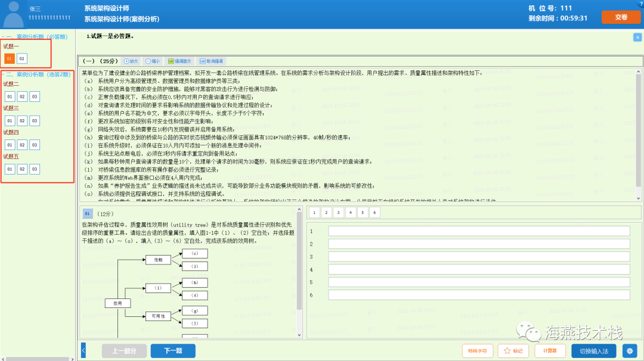Click the collapse arrow icon at top right
The image size is (644, 361).
pyautogui.click(x=637, y=38)
